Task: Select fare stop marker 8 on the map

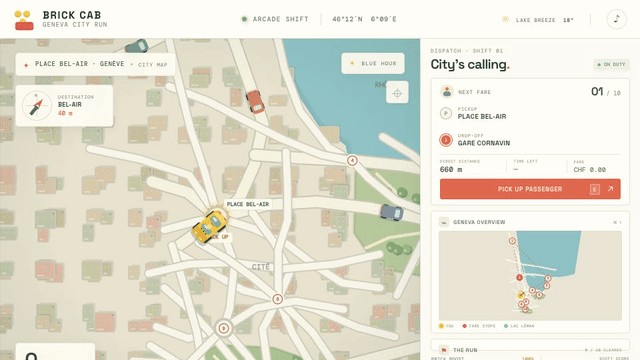Action: [x=278, y=299]
